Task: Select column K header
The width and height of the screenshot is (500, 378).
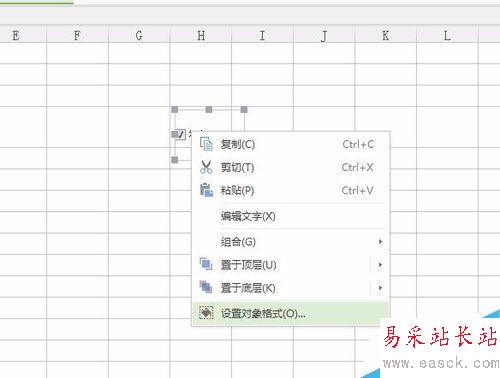Action: tap(386, 35)
